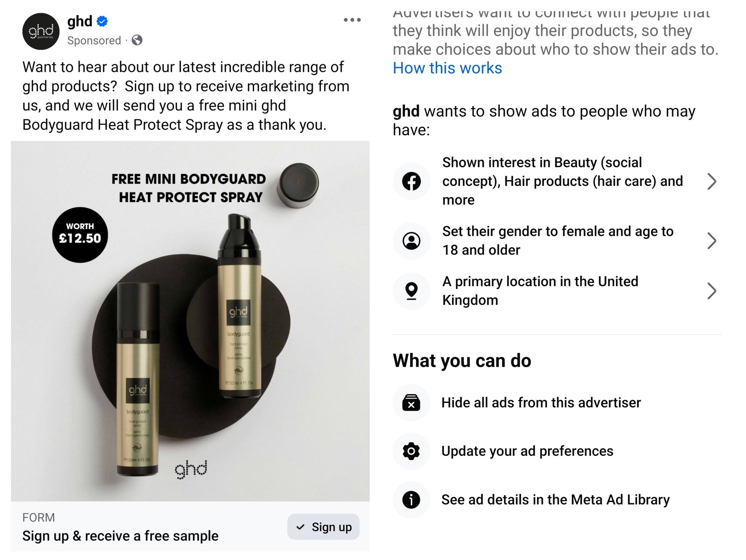
Task: Click the Sign up button
Action: tap(323, 527)
